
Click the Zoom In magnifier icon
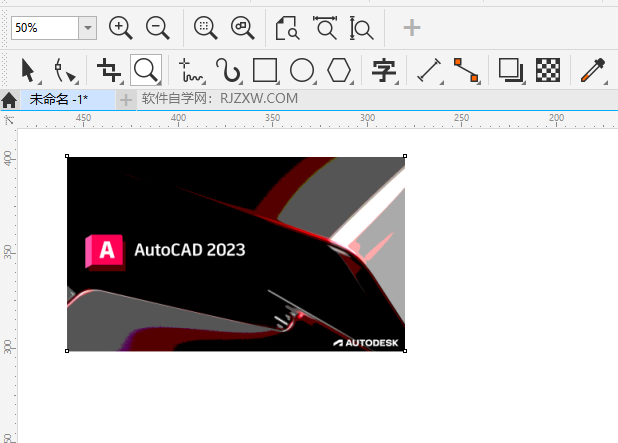120,28
